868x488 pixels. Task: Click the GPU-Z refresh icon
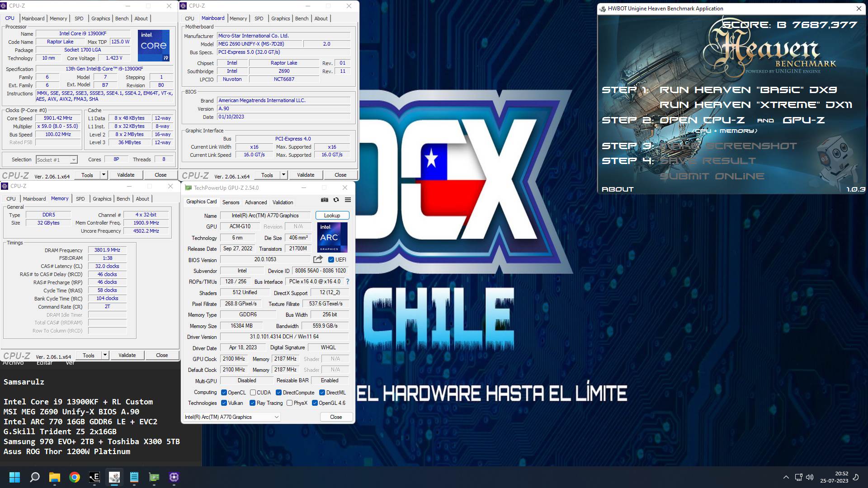[336, 200]
